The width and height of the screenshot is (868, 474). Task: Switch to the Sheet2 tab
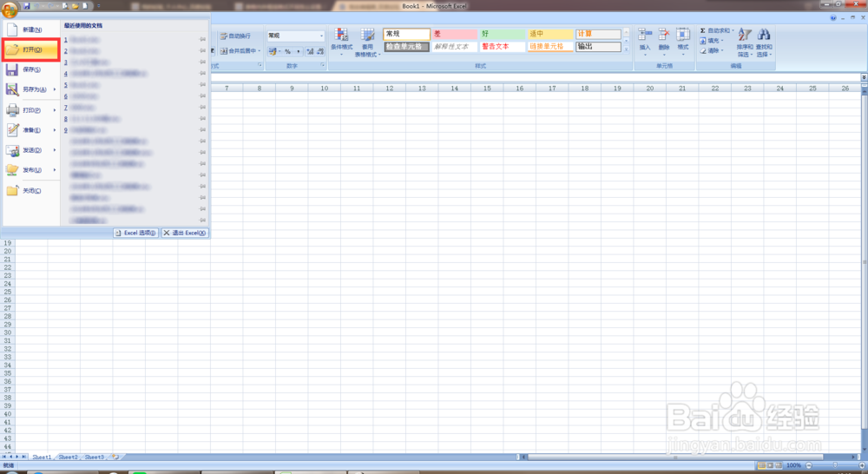pos(68,458)
